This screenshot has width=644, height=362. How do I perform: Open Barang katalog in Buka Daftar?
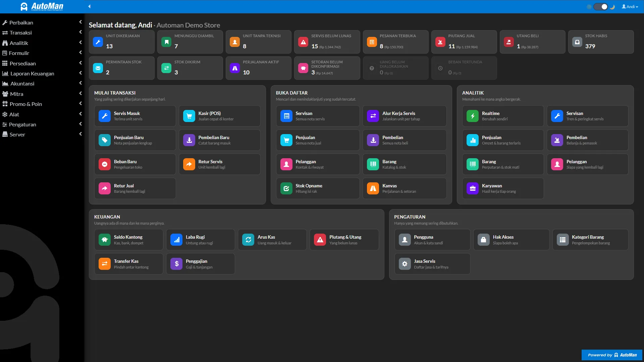pyautogui.click(x=405, y=164)
